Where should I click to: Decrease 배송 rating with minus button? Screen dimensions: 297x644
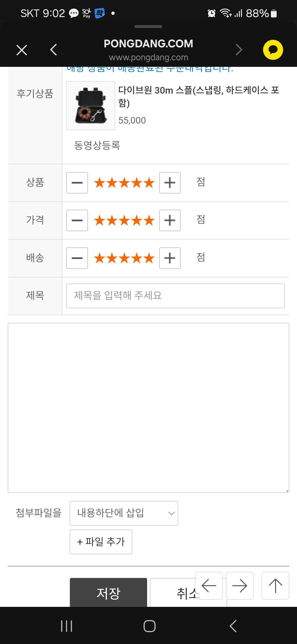pyautogui.click(x=77, y=258)
